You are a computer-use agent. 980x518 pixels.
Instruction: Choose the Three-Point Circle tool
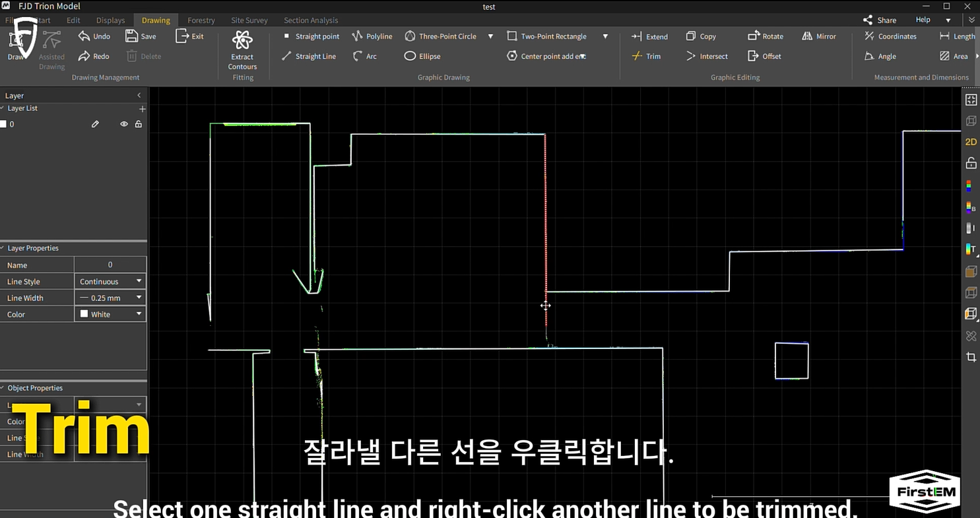(x=440, y=36)
